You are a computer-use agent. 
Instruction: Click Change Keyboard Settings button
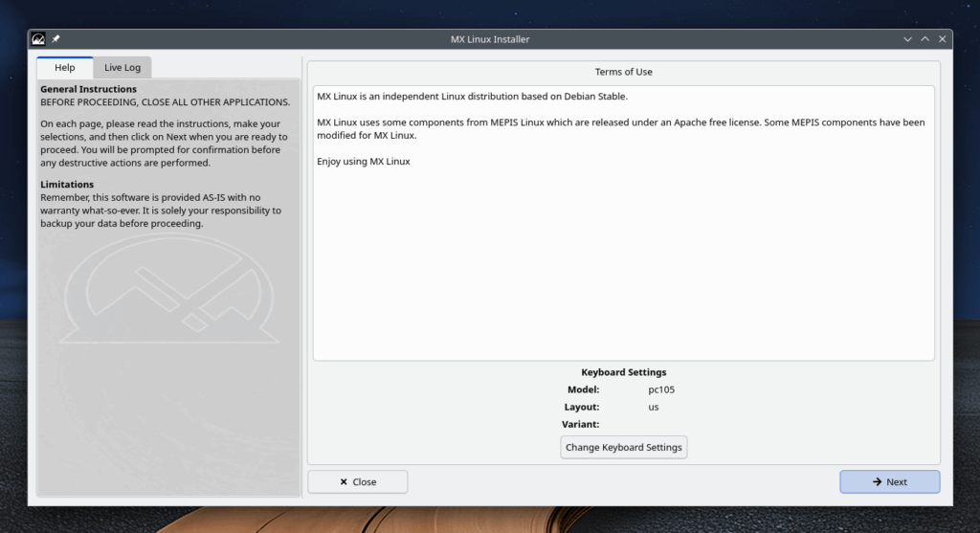click(x=624, y=448)
